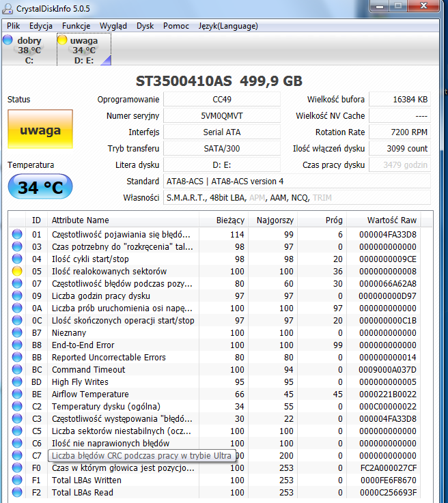The width and height of the screenshot is (448, 503).
Task: Click the Wartość Raw column header
Action: tap(384, 220)
